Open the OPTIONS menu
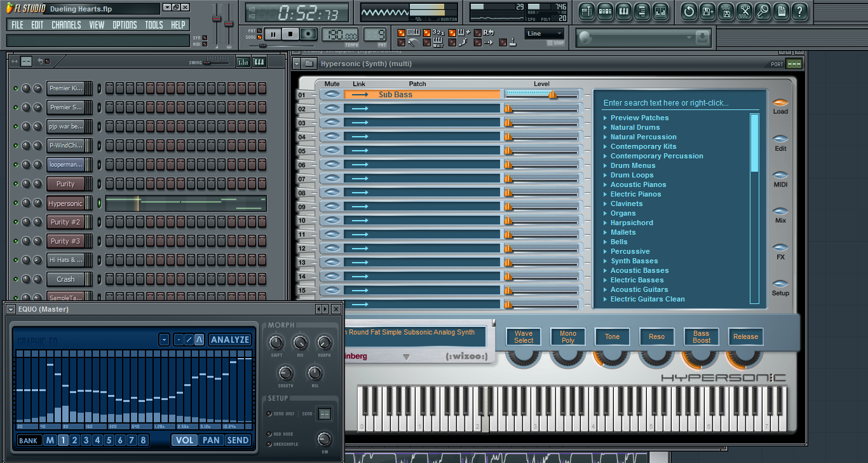 point(125,25)
